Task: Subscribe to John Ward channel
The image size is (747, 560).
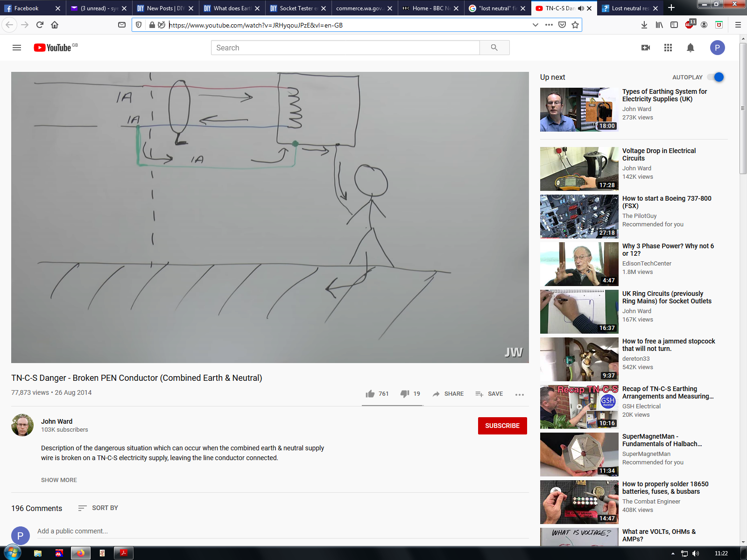Action: [502, 426]
